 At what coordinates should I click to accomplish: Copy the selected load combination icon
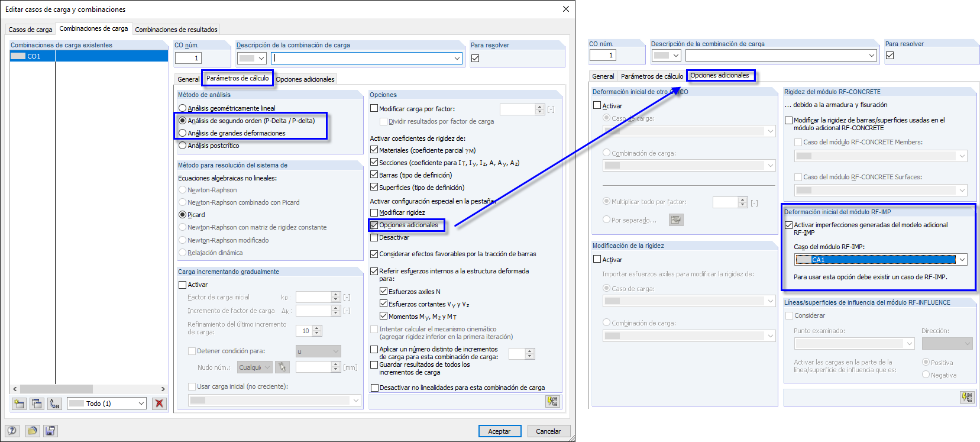(37, 404)
